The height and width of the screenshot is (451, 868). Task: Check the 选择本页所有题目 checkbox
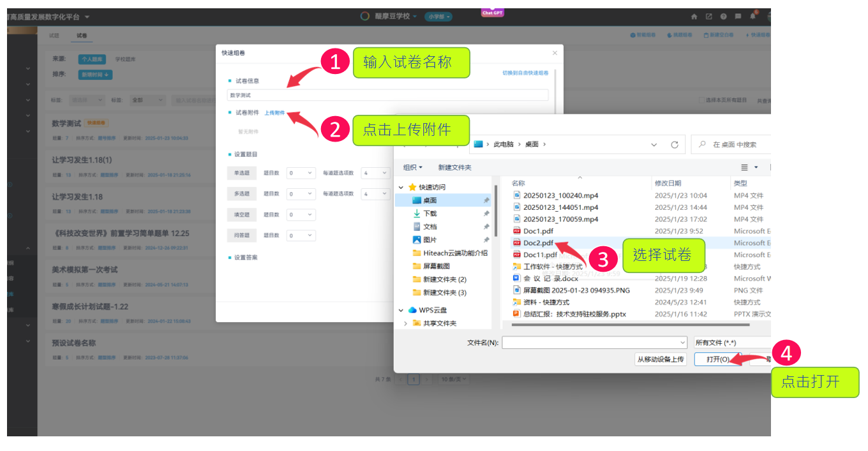coord(701,100)
